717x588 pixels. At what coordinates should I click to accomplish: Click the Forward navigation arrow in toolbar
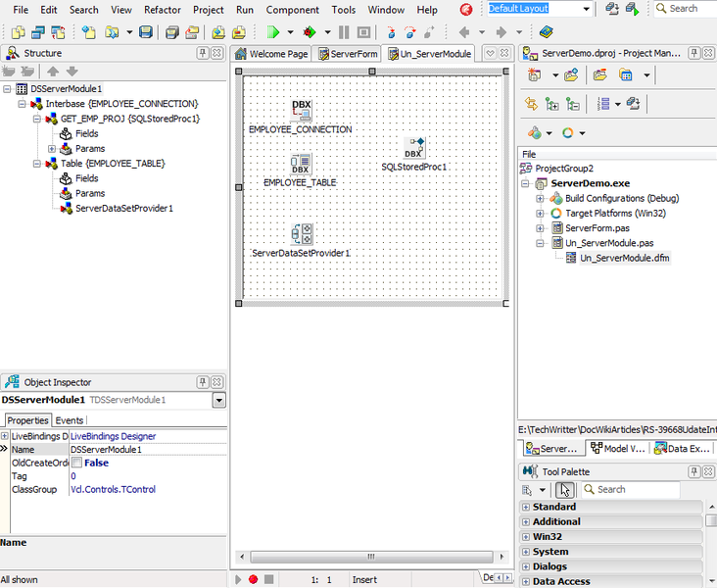pos(502,32)
